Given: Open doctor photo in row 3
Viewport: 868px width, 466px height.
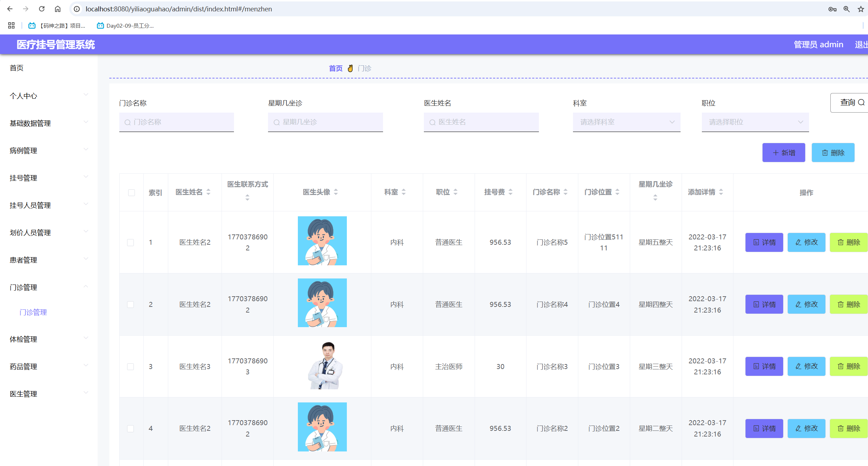Looking at the screenshot, I should [x=322, y=366].
